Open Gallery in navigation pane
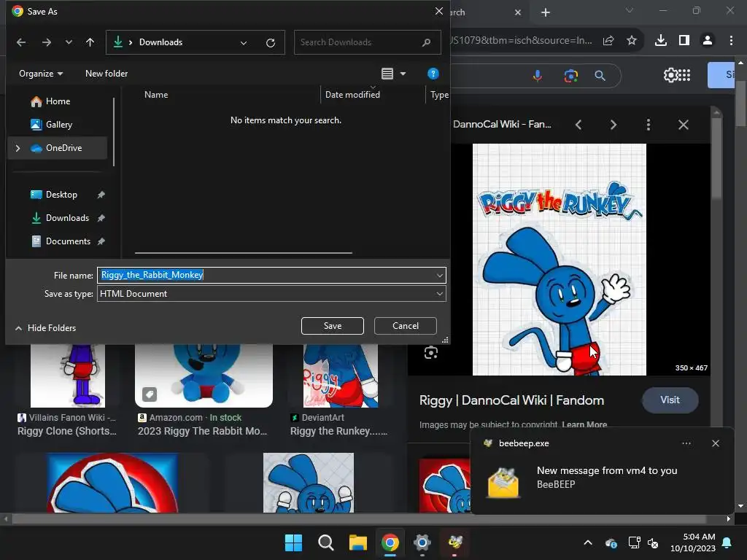The width and height of the screenshot is (747, 560). click(x=58, y=124)
